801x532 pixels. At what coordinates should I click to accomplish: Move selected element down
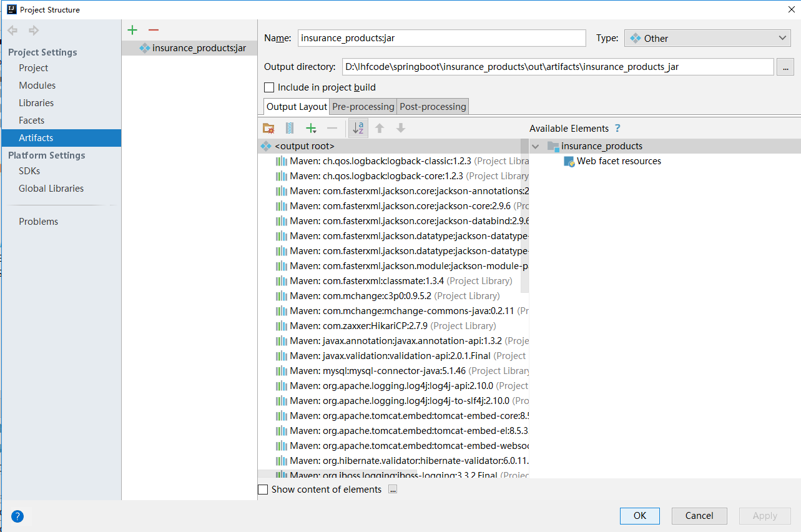click(x=401, y=128)
